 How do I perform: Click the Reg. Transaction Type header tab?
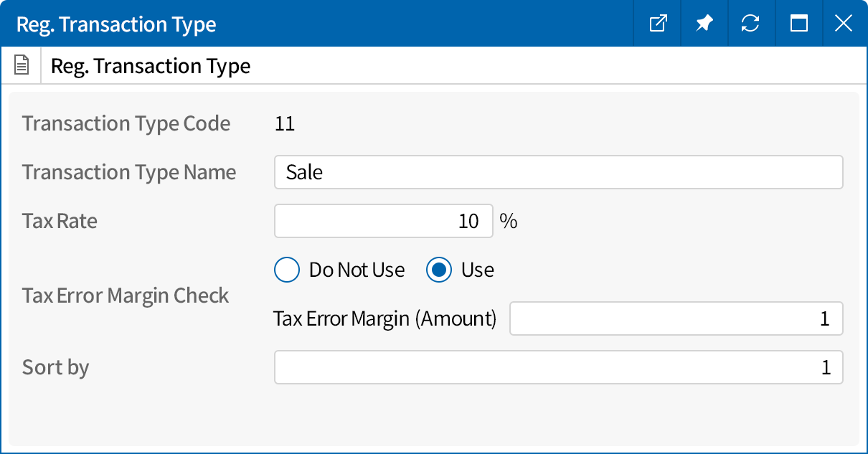click(x=151, y=66)
